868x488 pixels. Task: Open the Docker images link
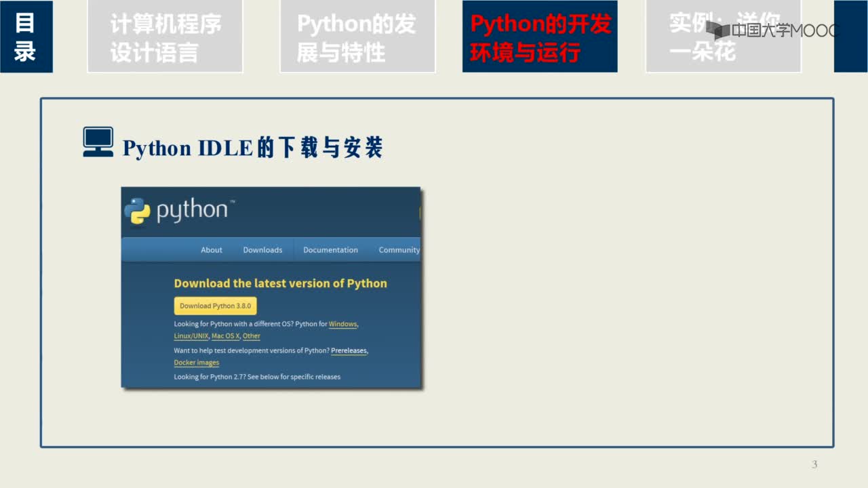197,363
